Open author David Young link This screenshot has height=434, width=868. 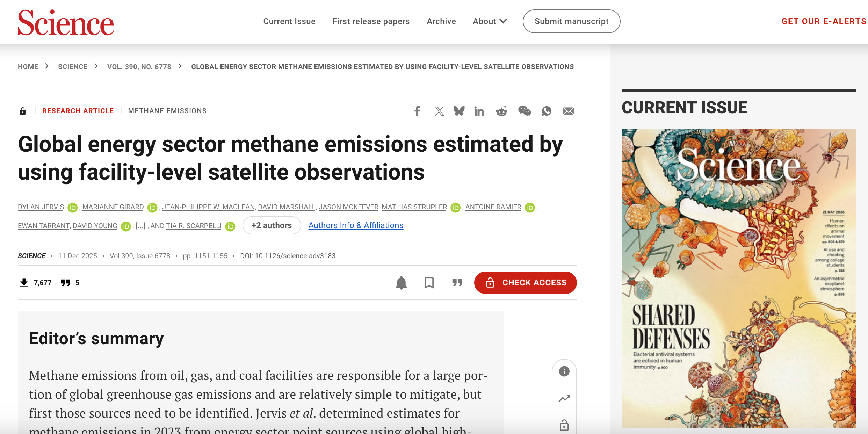(95, 226)
